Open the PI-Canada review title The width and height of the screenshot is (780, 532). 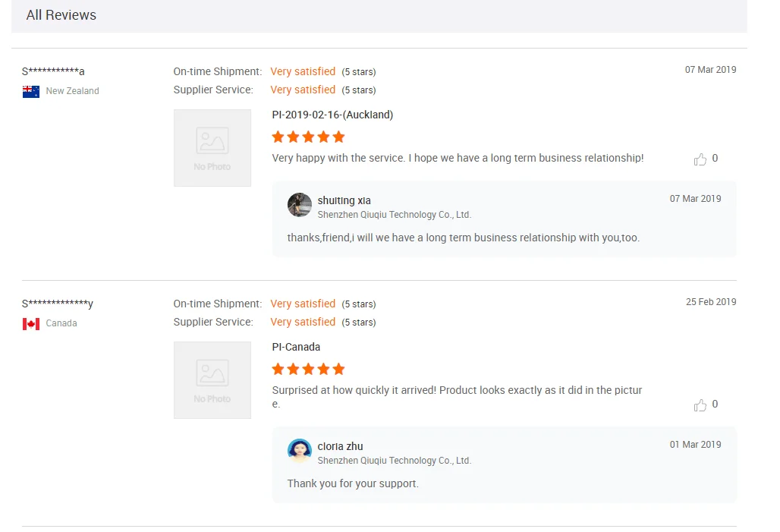296,348
